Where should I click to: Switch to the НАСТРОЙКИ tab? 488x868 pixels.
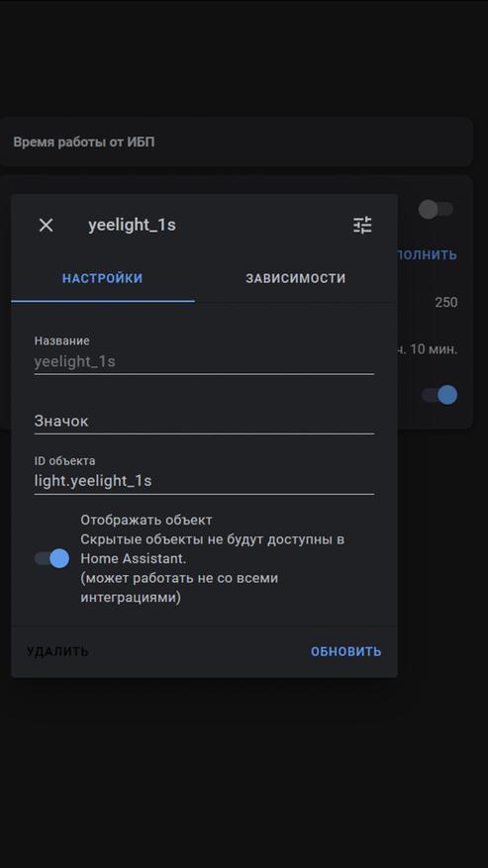tap(103, 278)
